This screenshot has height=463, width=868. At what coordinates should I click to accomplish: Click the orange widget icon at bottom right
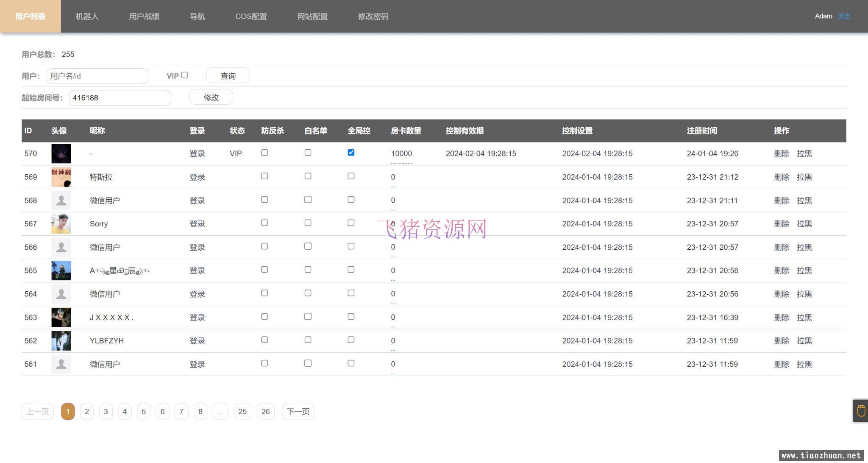[x=860, y=411]
